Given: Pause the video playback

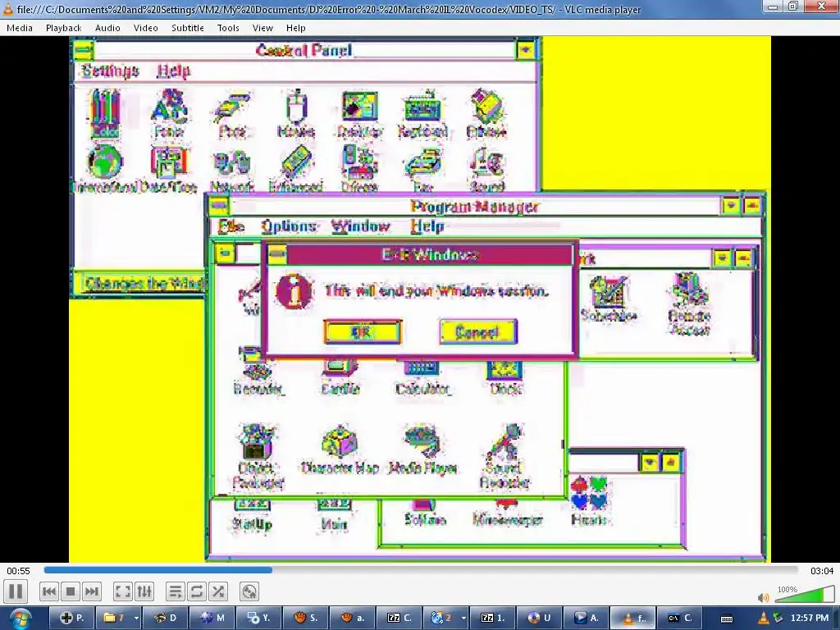Looking at the screenshot, I should click(16, 591).
